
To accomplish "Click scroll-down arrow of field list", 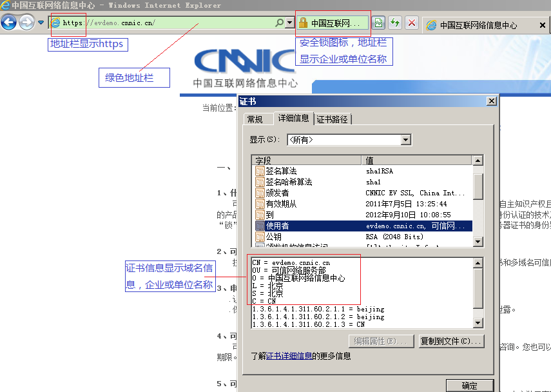I will point(478,242).
